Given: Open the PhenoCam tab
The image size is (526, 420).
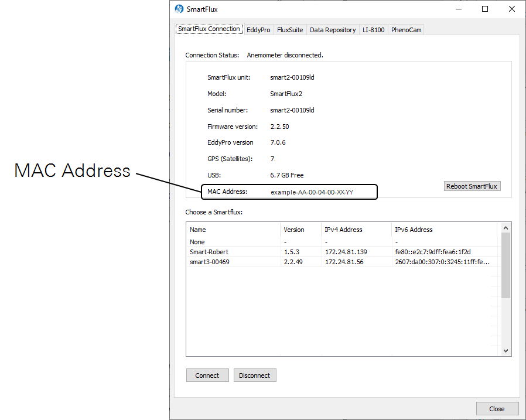Looking at the screenshot, I should click(407, 30).
